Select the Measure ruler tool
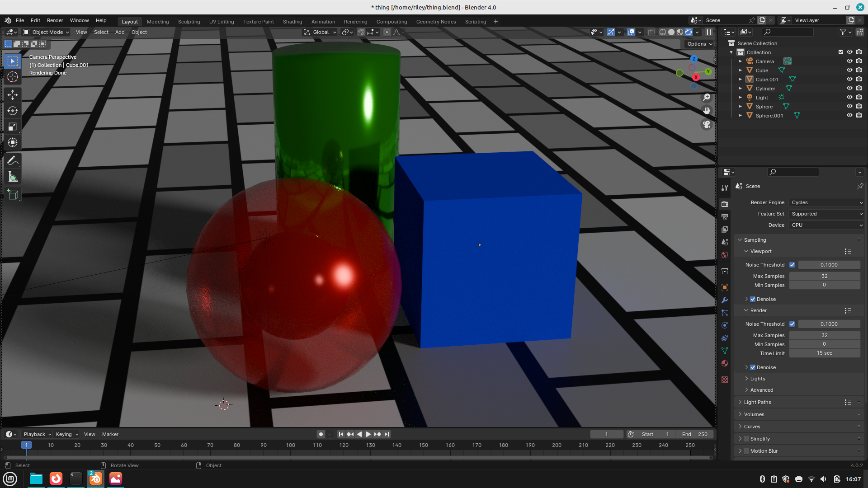Image resolution: width=868 pixels, height=488 pixels. [13, 177]
